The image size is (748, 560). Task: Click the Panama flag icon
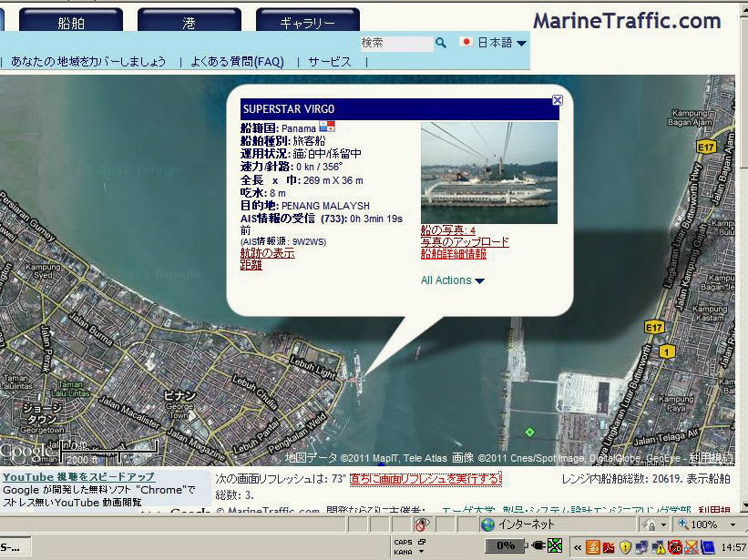[x=327, y=127]
